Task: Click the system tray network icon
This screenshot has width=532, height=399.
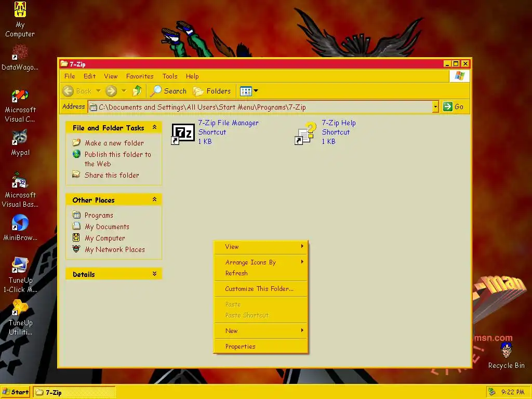Action: (x=491, y=392)
